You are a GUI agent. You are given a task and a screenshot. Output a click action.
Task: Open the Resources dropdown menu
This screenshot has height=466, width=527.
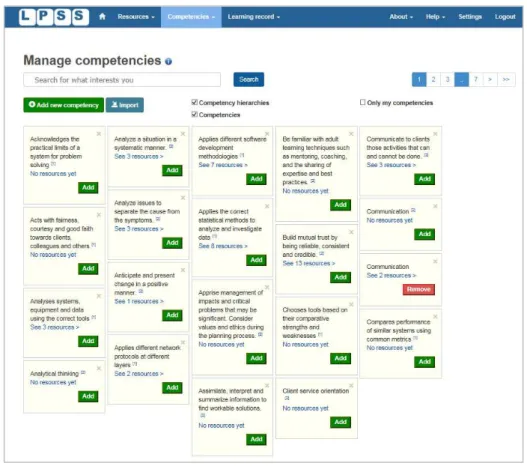click(136, 16)
